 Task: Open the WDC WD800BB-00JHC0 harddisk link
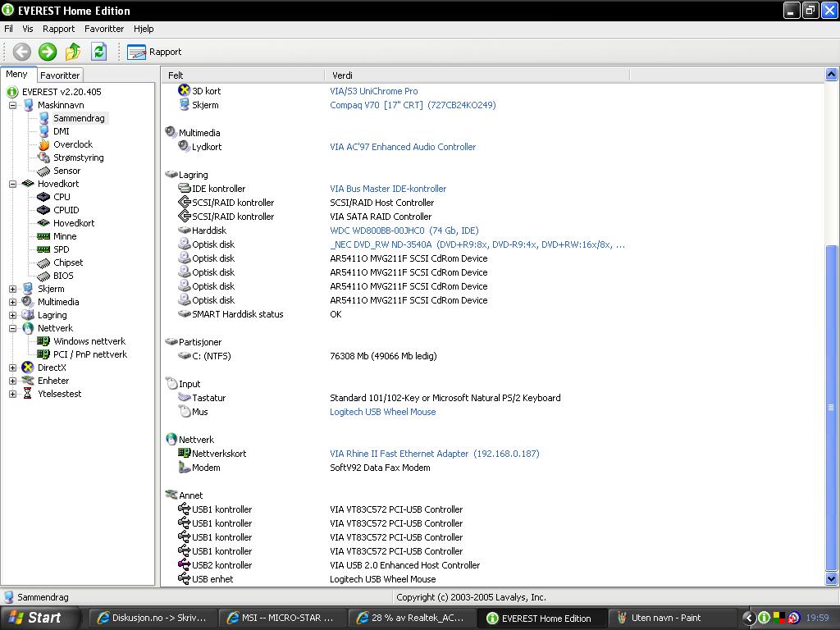pos(404,231)
